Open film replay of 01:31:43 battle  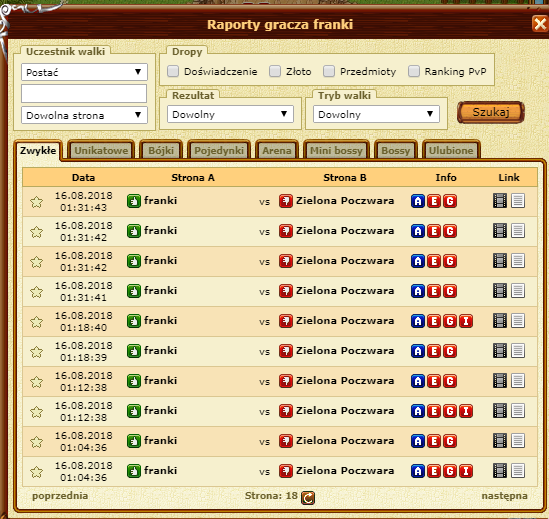[500, 201]
